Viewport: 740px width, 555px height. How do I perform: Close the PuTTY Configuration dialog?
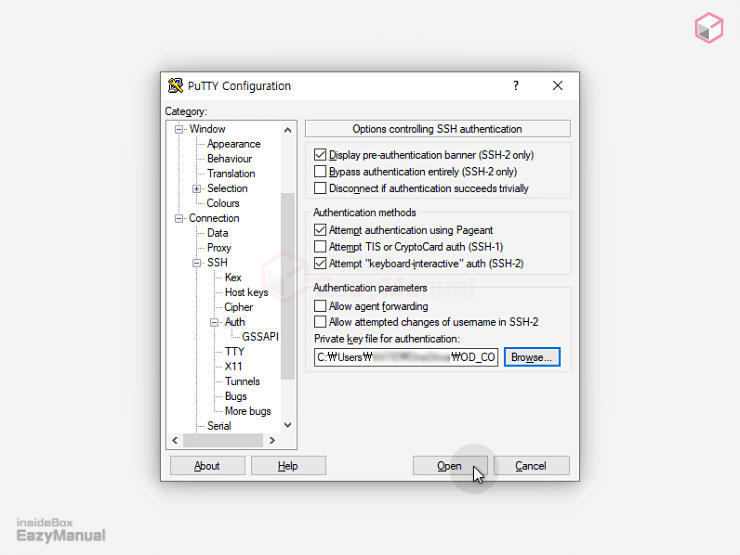tap(557, 85)
